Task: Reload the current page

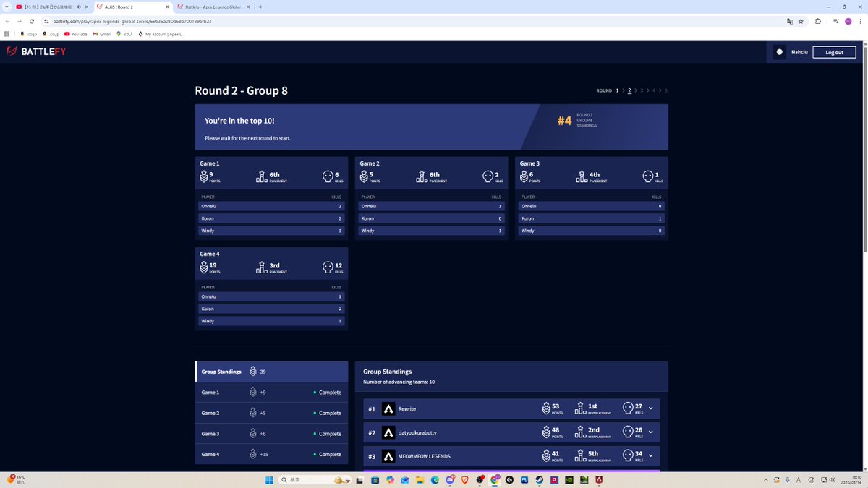Action: [32, 21]
